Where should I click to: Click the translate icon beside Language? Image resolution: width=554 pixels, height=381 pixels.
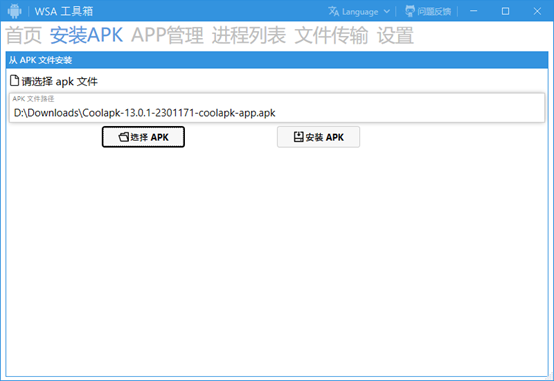coord(334,11)
